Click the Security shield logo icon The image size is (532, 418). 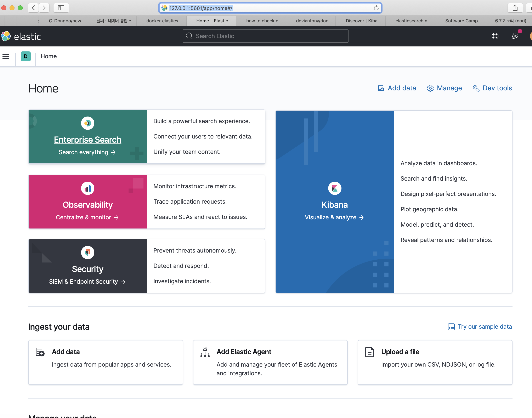(88, 252)
